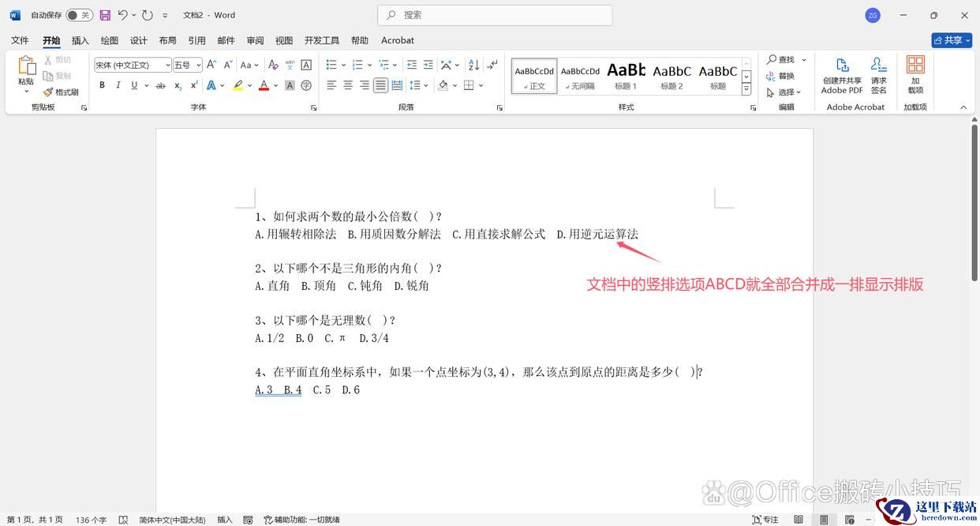Screen dimensions: 980x526
Task: Click the Share (共享) button
Action: click(951, 40)
